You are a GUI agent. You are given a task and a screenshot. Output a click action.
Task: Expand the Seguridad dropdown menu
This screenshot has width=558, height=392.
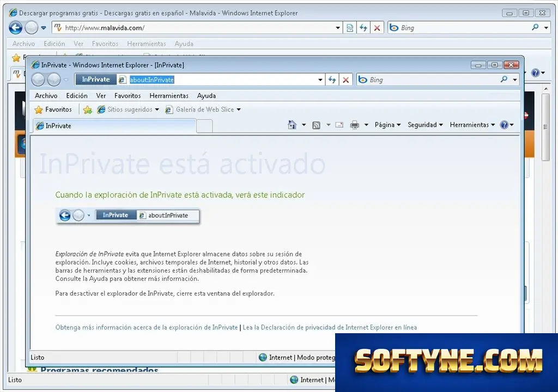pos(425,125)
